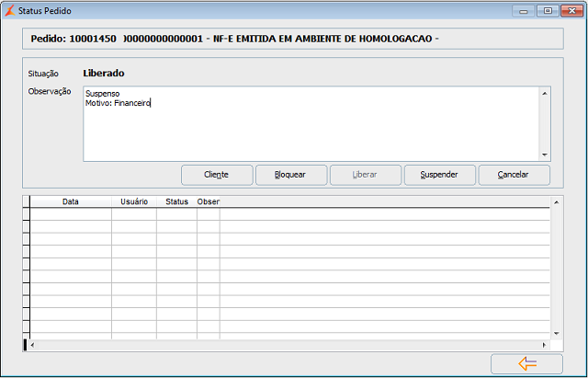Screen dimensions: 588x378
Task: Close the Status Pedido window
Action: pyautogui.click(x=571, y=11)
